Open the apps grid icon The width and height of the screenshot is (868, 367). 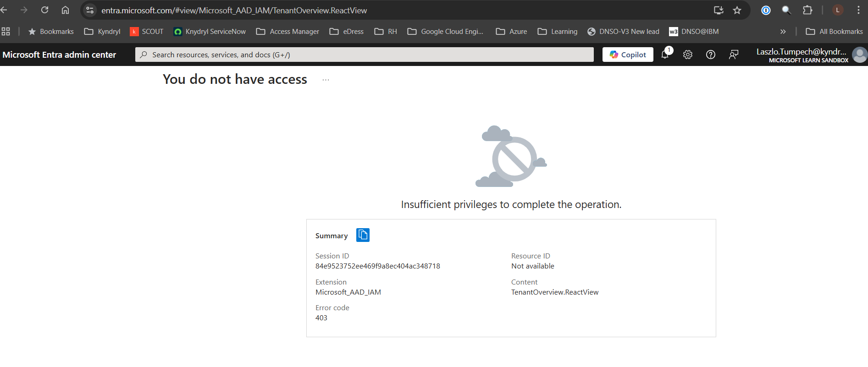(6, 31)
